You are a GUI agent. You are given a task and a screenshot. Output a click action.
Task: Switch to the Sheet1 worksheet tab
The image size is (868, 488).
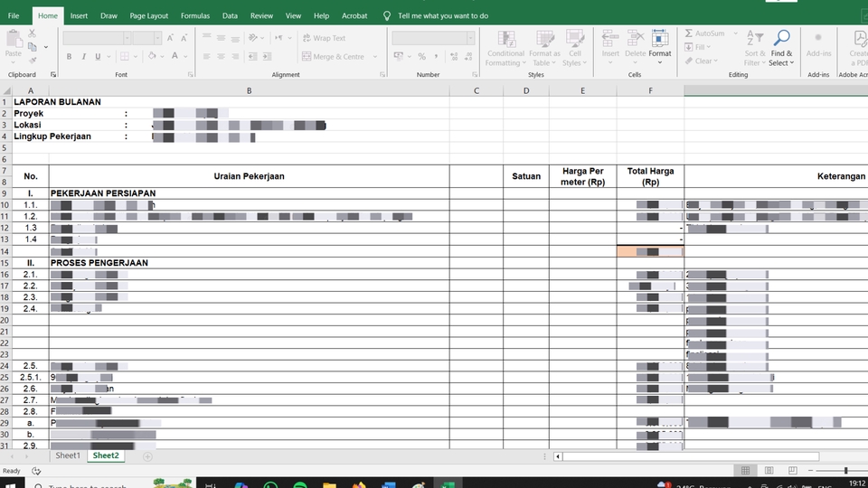coord(68,456)
